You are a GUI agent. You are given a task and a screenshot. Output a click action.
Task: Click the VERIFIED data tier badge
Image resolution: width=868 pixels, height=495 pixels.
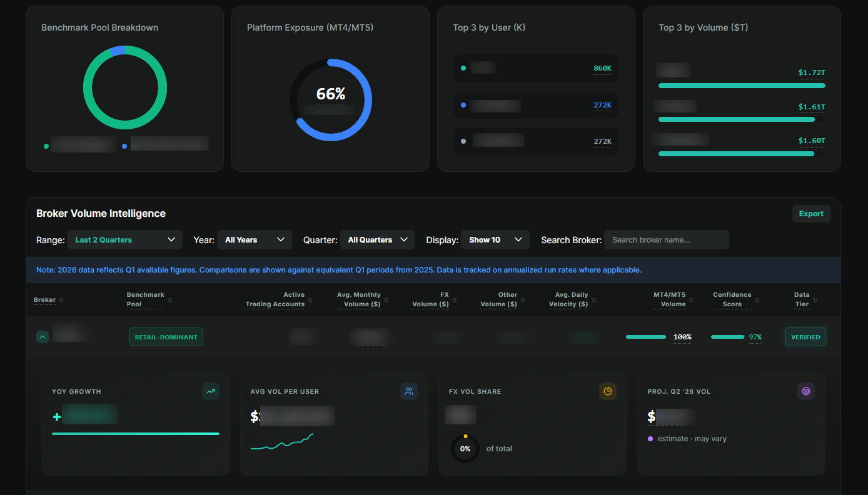pyautogui.click(x=805, y=337)
